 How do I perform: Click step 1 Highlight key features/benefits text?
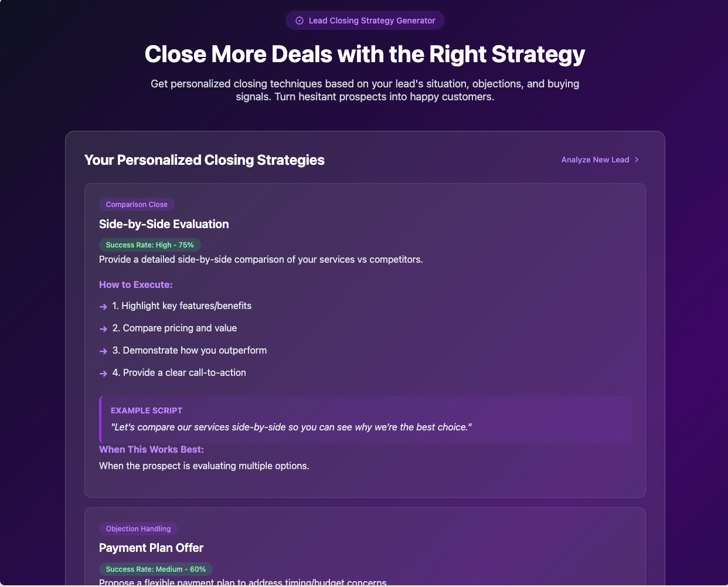(182, 306)
